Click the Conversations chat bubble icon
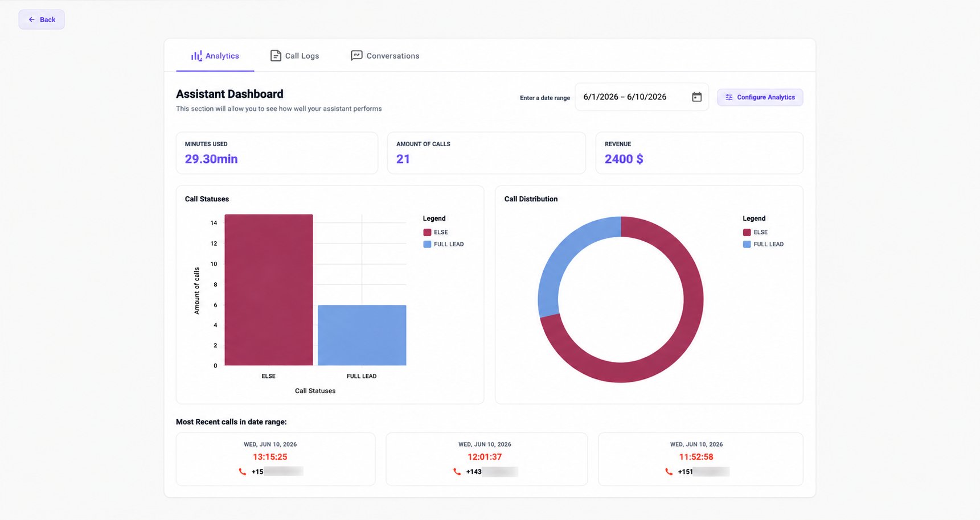The image size is (980, 520). (x=356, y=56)
